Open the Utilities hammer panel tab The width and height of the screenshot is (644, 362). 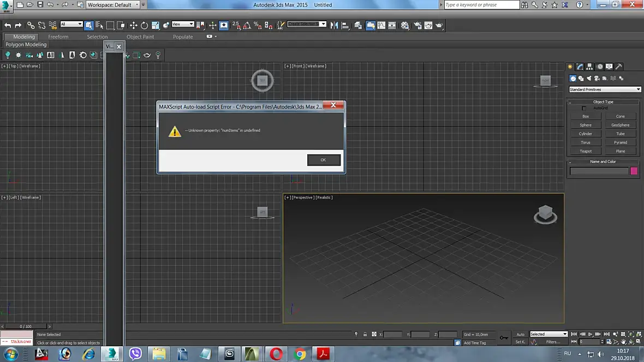pyautogui.click(x=619, y=67)
